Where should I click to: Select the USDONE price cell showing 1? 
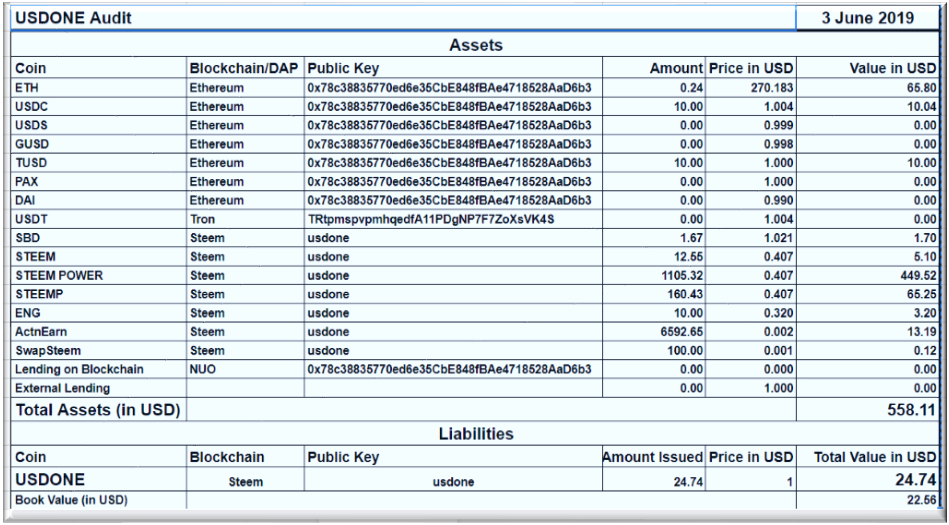click(x=750, y=480)
